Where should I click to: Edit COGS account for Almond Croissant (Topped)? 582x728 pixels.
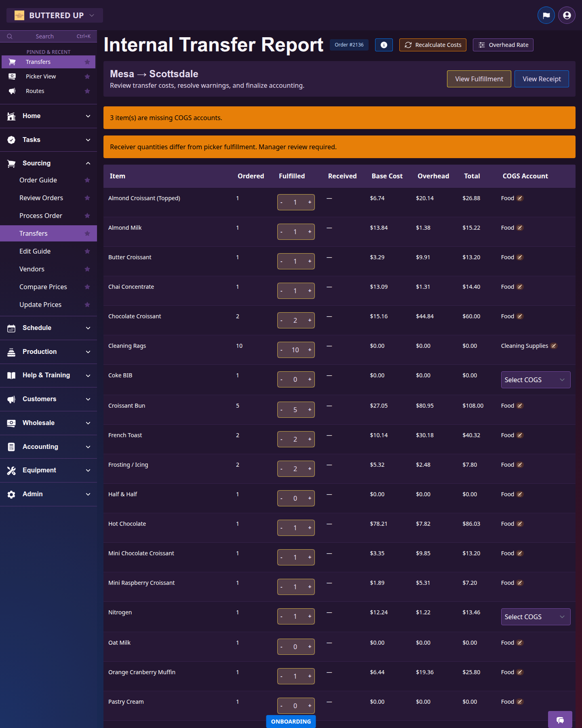click(520, 198)
